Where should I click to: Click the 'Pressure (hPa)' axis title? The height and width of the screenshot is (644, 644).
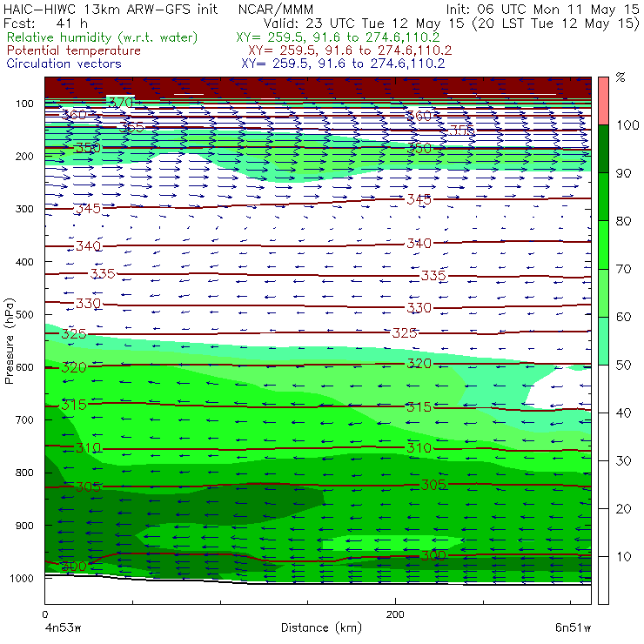coord(10,341)
